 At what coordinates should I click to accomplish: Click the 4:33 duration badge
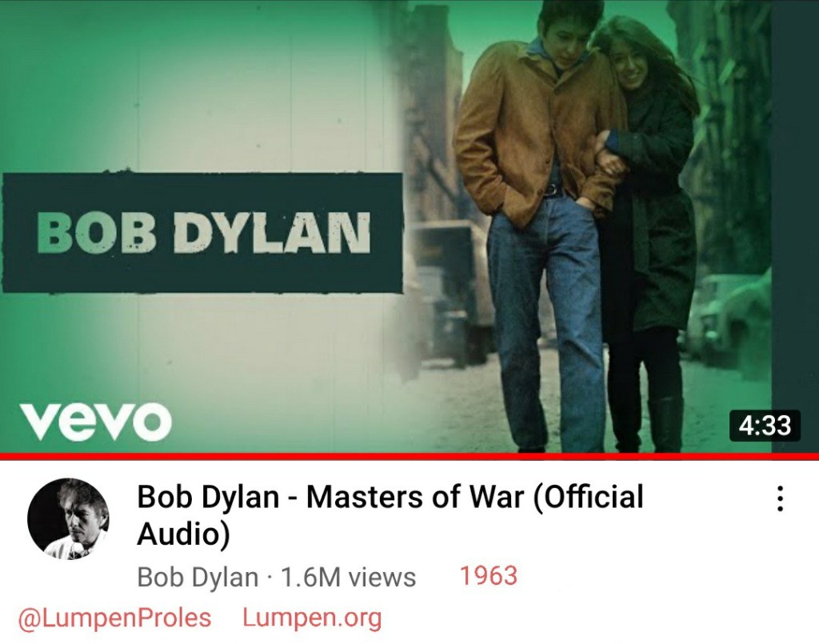[764, 425]
